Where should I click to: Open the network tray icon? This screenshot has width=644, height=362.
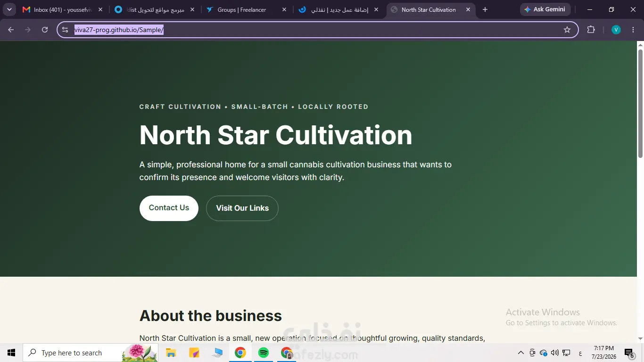pyautogui.click(x=567, y=353)
